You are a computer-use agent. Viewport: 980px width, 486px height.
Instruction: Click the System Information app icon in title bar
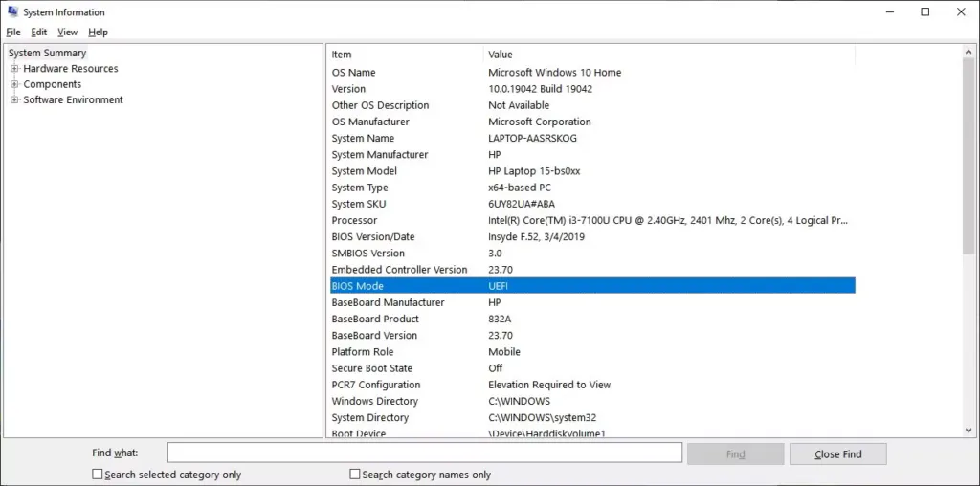[x=11, y=12]
